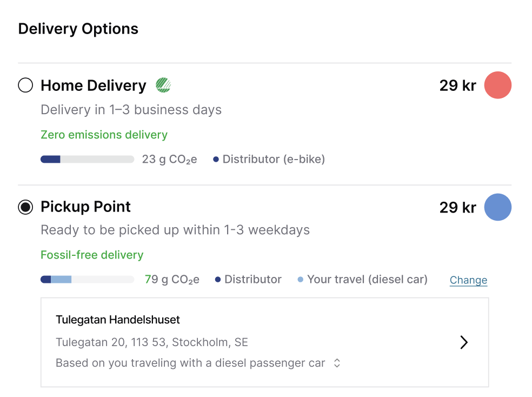Select the Pickup Point radio button

click(25, 207)
